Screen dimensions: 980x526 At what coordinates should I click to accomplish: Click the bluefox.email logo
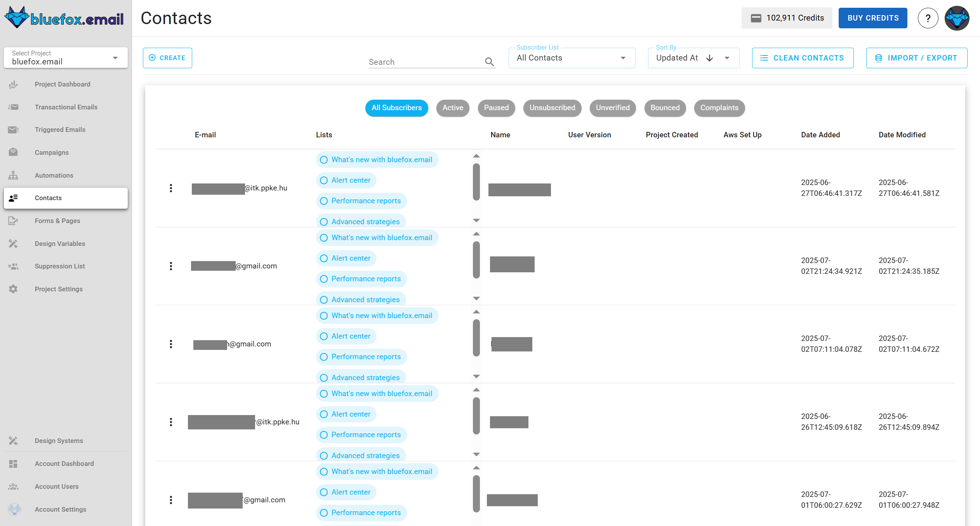(x=64, y=18)
